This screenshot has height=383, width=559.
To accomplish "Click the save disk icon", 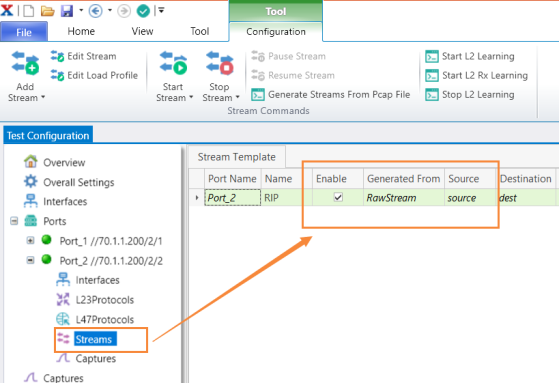I will (x=67, y=11).
